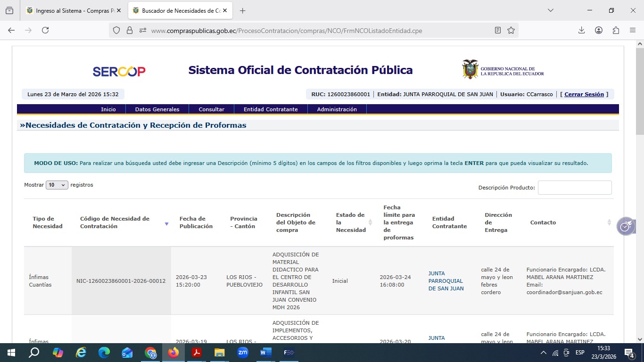Open the Firefox extensions puzzle icon
This screenshot has width=644, height=362.
616,30
